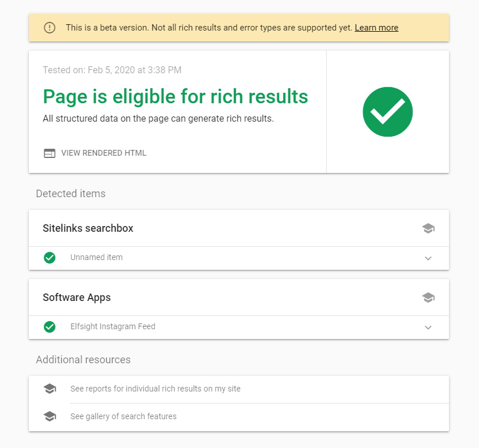Click the graduation cap icon beside Sitelinks searchbox
Screen dimensions: 479x448
[x=428, y=228]
